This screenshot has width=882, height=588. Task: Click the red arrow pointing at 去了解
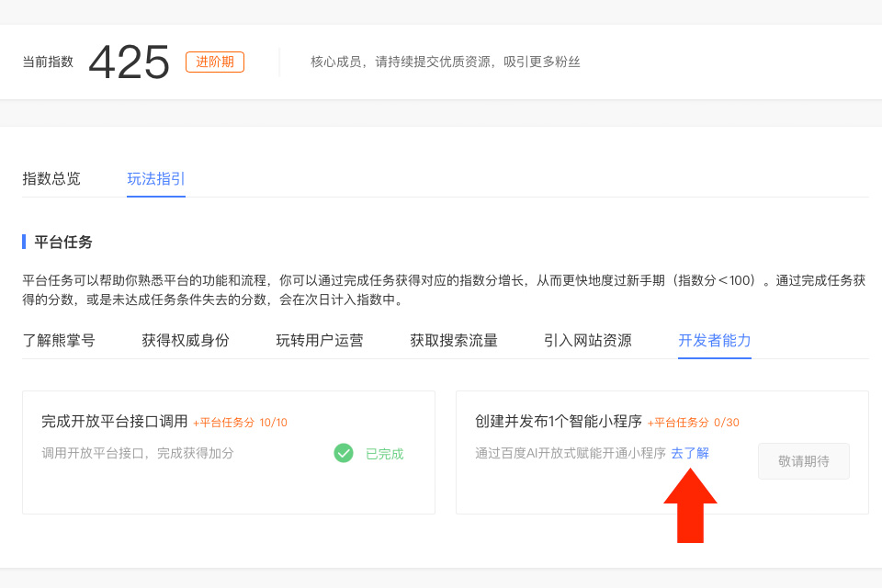(x=692, y=505)
